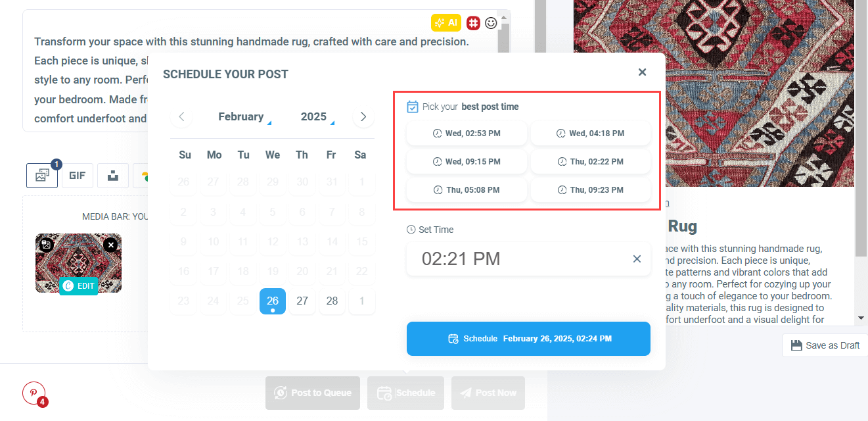
Task: Clear the 02:21 PM set time
Action: 636,259
